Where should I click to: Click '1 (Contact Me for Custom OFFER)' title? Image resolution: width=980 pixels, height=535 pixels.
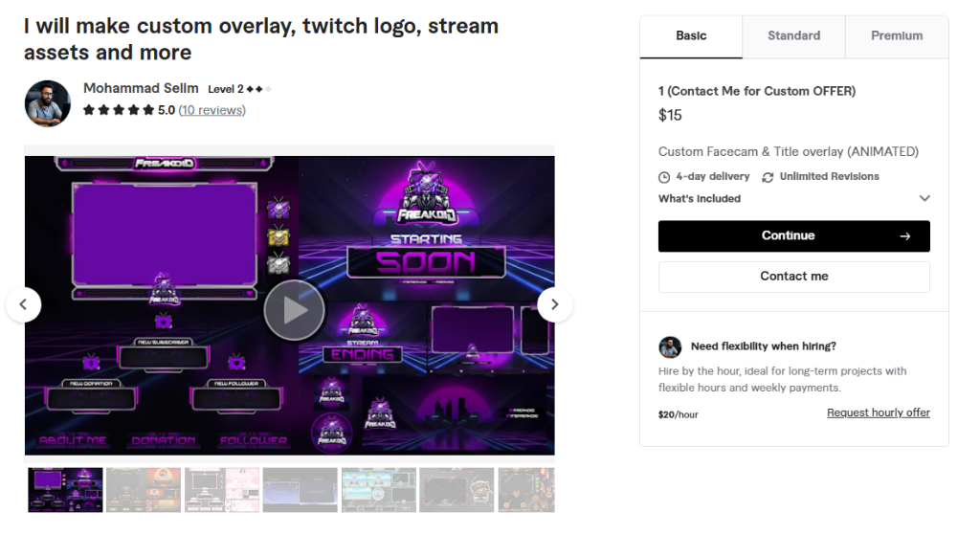[x=757, y=91]
